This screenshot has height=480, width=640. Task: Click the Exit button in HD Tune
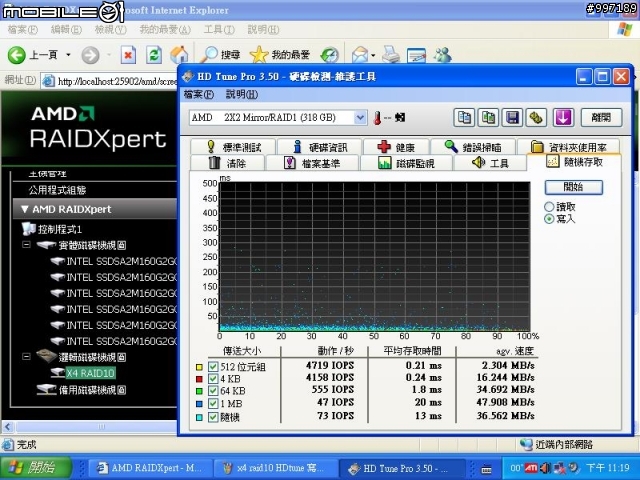[601, 118]
